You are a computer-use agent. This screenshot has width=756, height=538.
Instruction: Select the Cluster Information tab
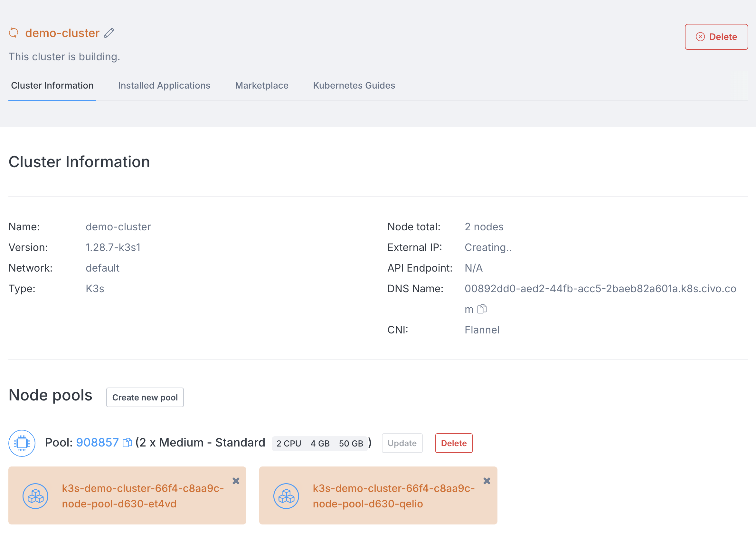[52, 85]
